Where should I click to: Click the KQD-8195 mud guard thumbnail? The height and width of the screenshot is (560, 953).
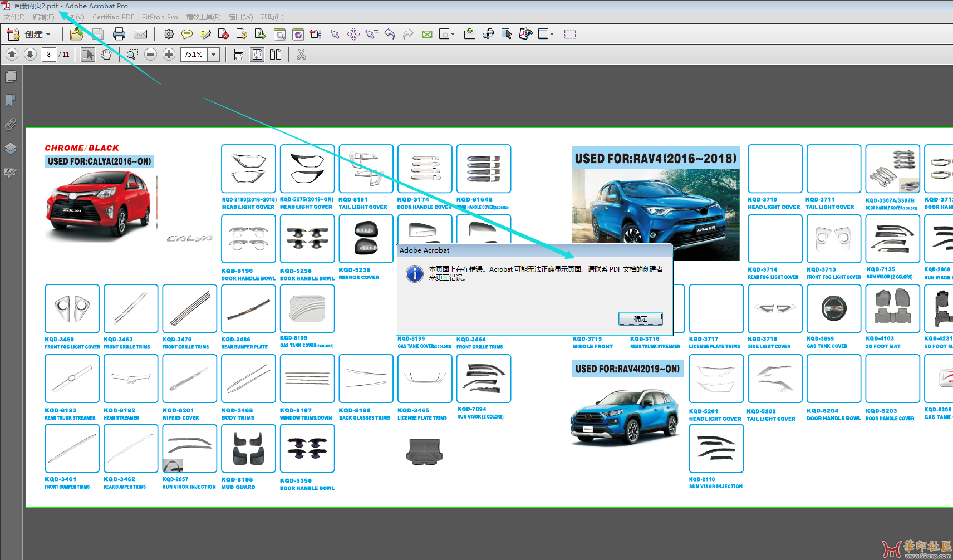click(x=248, y=449)
